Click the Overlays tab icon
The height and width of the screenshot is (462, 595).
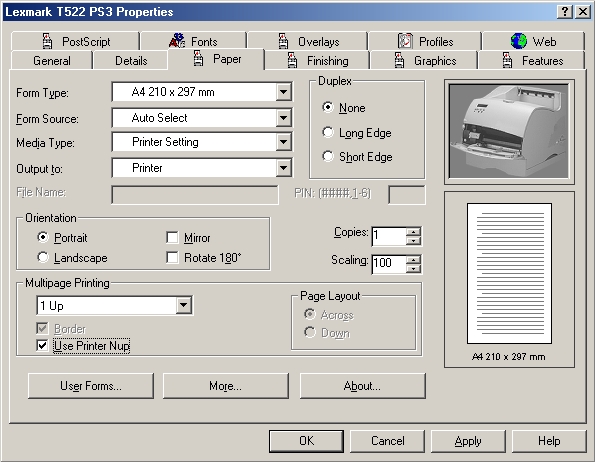283,41
